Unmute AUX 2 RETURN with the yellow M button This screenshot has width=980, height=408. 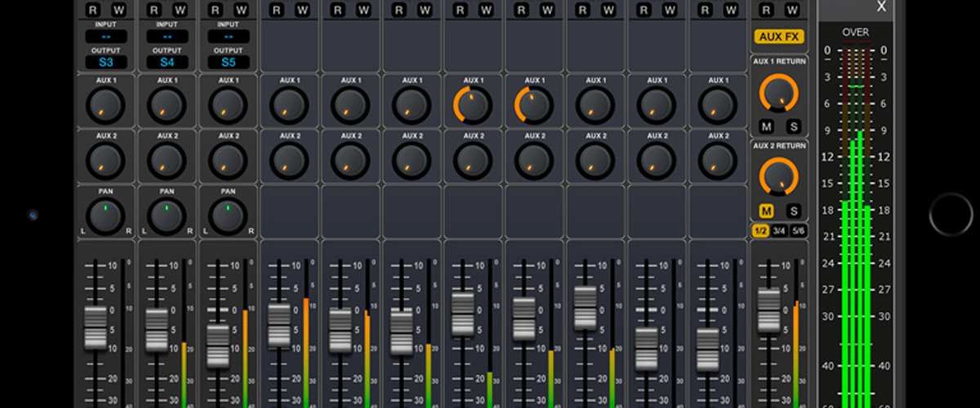[x=766, y=211]
